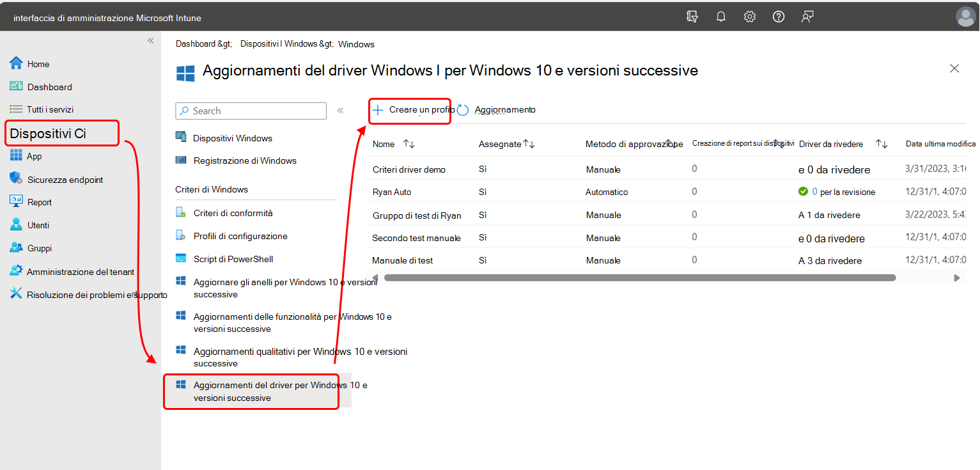Click the Home house icon
The image size is (980, 470).
click(x=16, y=63)
